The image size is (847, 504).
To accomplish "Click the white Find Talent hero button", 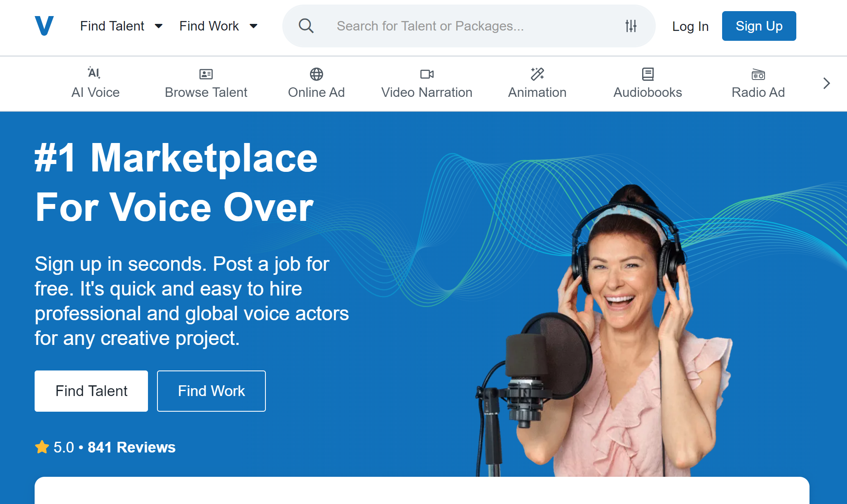I will click(x=91, y=391).
